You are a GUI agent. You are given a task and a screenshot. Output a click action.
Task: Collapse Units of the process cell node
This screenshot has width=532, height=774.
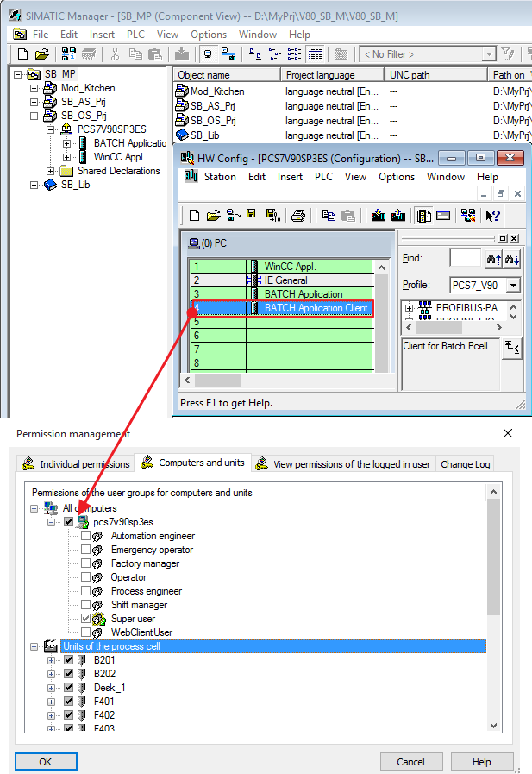click(x=34, y=646)
